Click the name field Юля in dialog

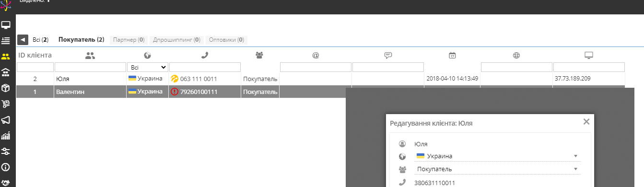pos(497,144)
